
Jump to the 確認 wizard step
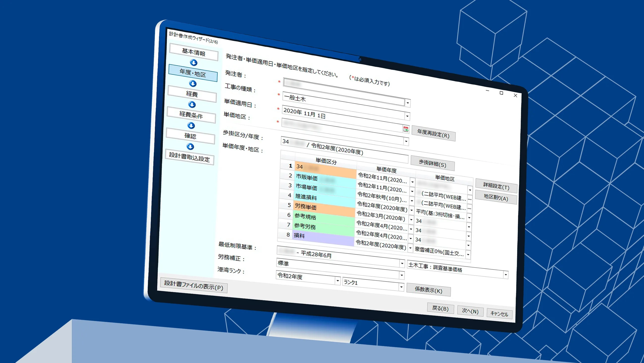[x=190, y=136]
